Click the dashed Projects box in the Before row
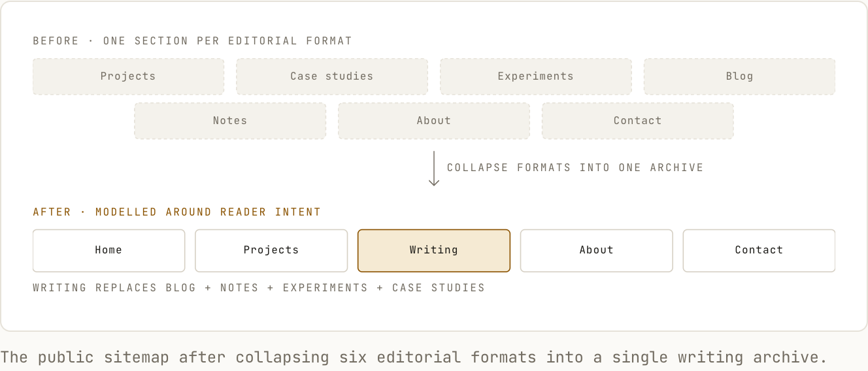This screenshot has width=868, height=371. tap(128, 76)
